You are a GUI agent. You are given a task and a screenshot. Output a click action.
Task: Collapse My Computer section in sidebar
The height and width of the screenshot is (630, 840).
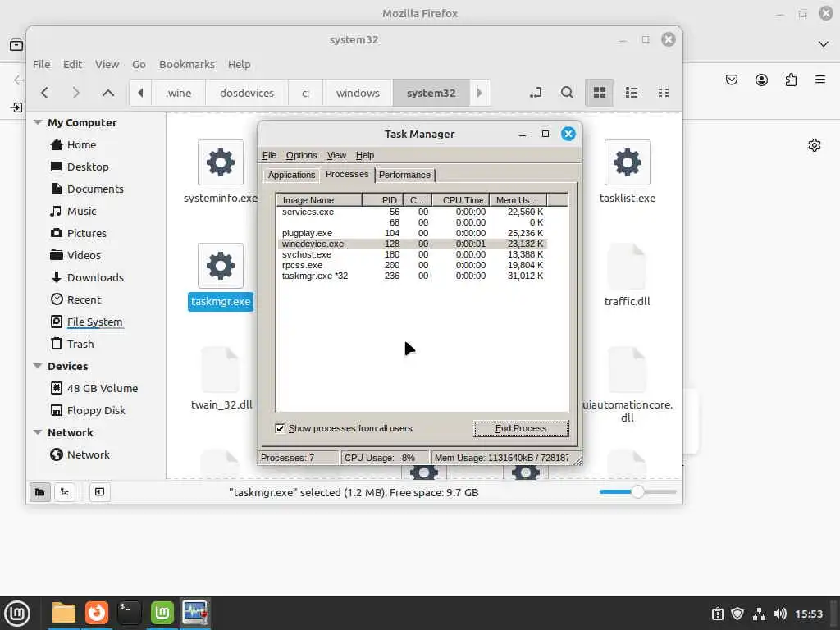point(38,122)
